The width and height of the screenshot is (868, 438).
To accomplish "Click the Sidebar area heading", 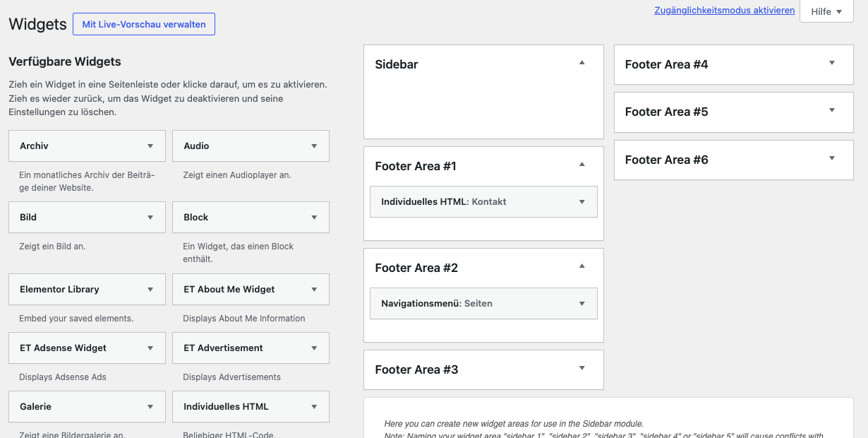I will 397,64.
